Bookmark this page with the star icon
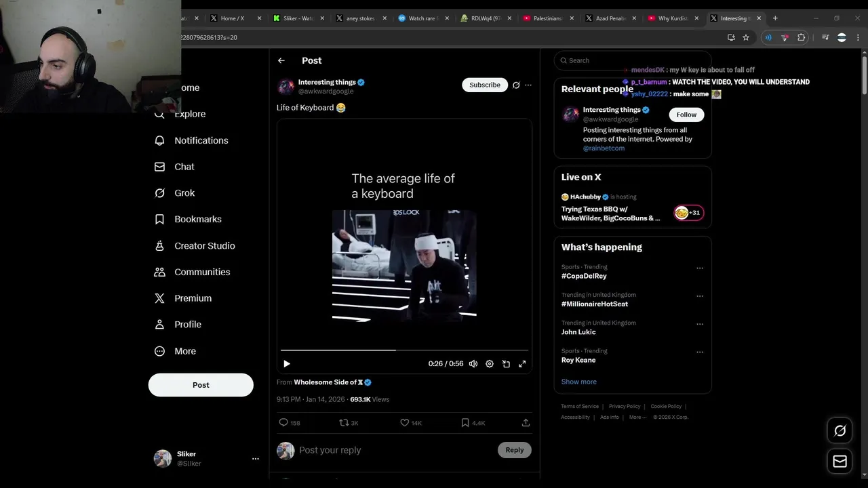Image resolution: width=868 pixels, height=488 pixels. point(746,37)
